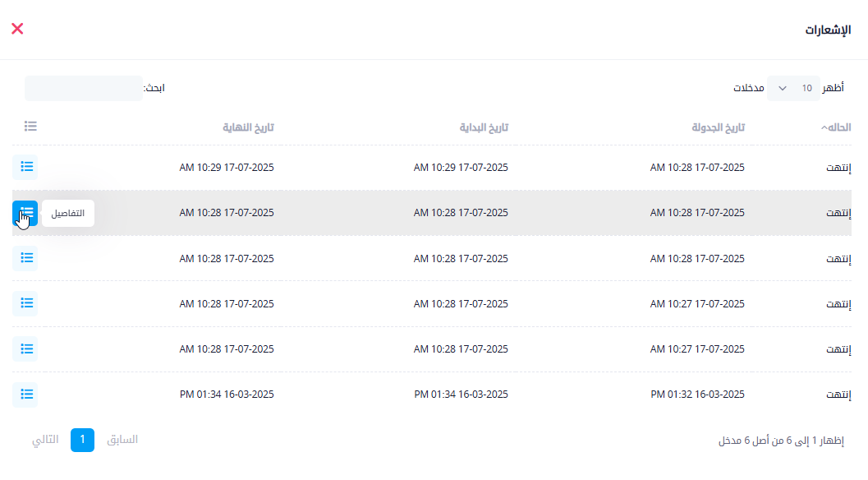Viewport: 868px width, 480px height.
Task: Click the التفاصيل tooltip label
Action: (68, 213)
